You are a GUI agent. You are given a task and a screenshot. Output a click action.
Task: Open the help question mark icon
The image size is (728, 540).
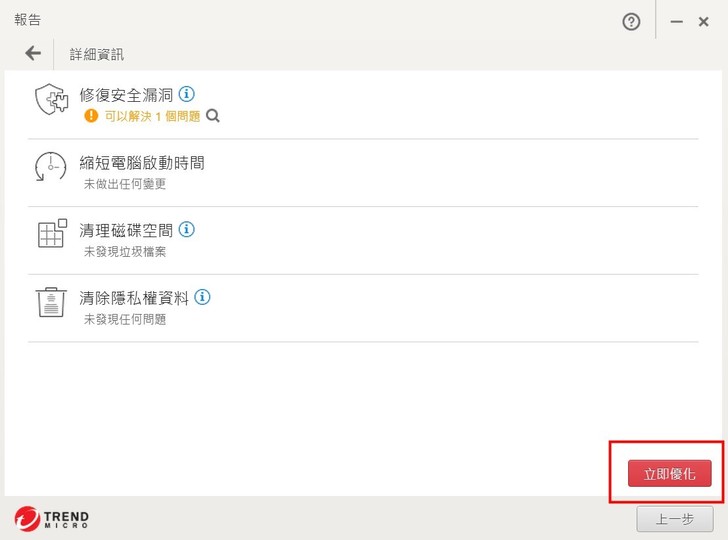pyautogui.click(x=631, y=22)
